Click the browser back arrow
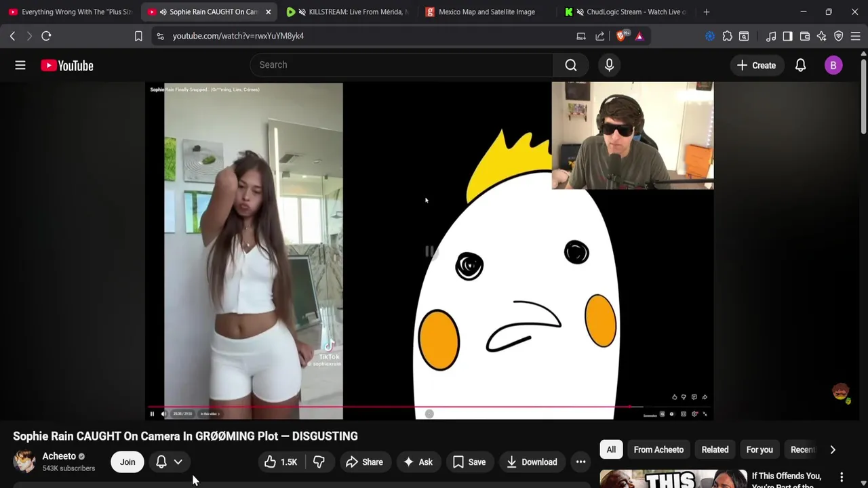The height and width of the screenshot is (488, 868). tap(12, 36)
